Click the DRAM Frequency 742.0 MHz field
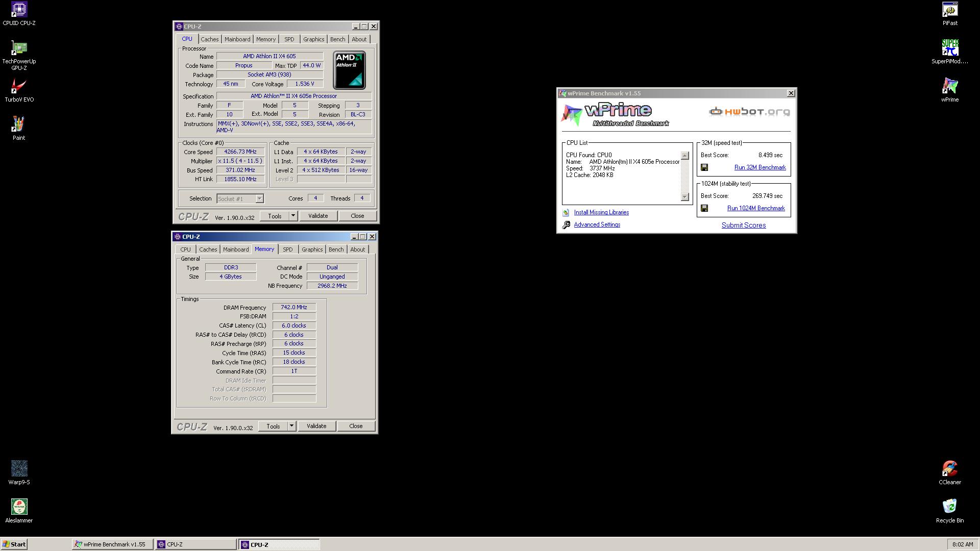This screenshot has height=551, width=980. click(294, 307)
